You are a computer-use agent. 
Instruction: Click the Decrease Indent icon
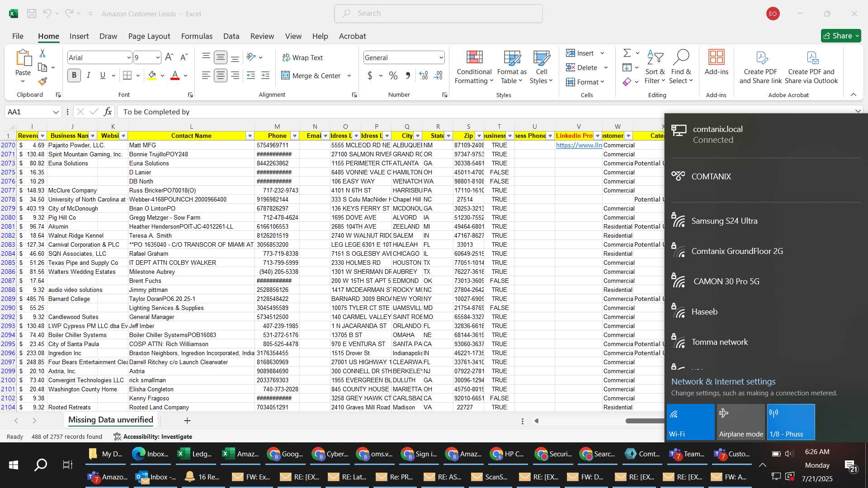pyautogui.click(x=251, y=75)
